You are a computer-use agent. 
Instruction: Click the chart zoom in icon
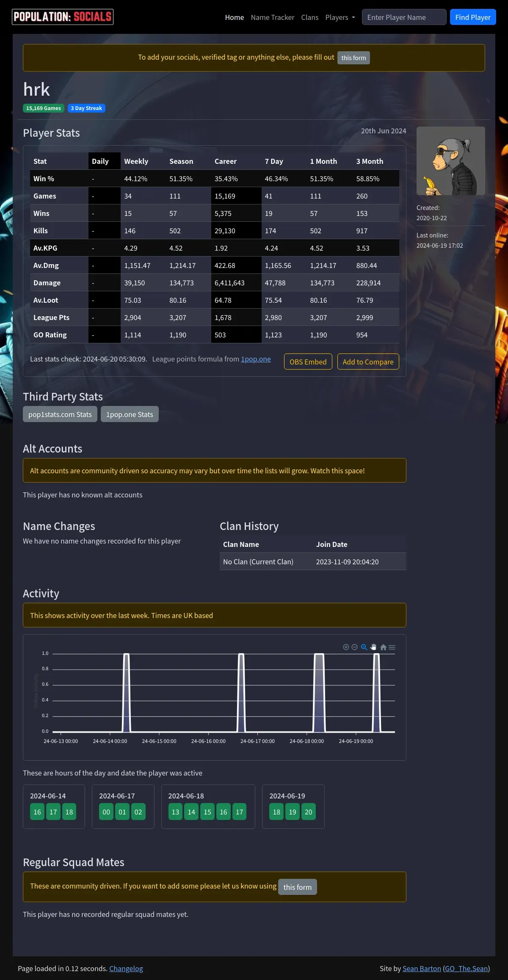pyautogui.click(x=346, y=647)
